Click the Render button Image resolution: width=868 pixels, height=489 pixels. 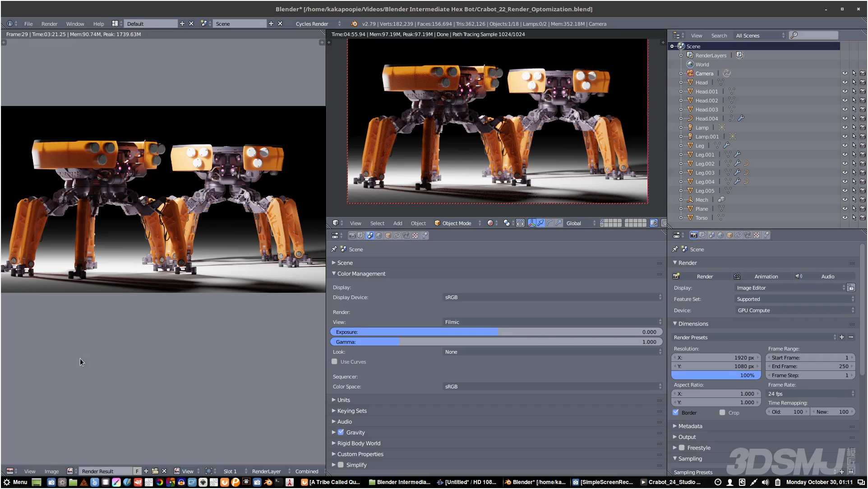701,276
